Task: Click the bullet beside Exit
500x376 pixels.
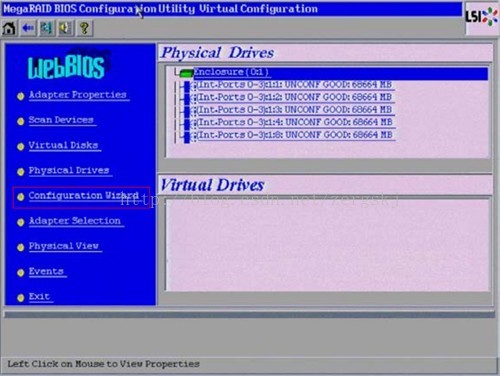Action: click(x=21, y=298)
